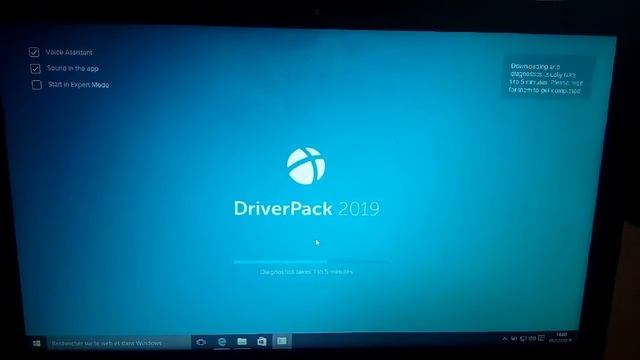Click the 'Rechercher sur le web' search box
This screenshot has width=640, height=360.
click(118, 343)
